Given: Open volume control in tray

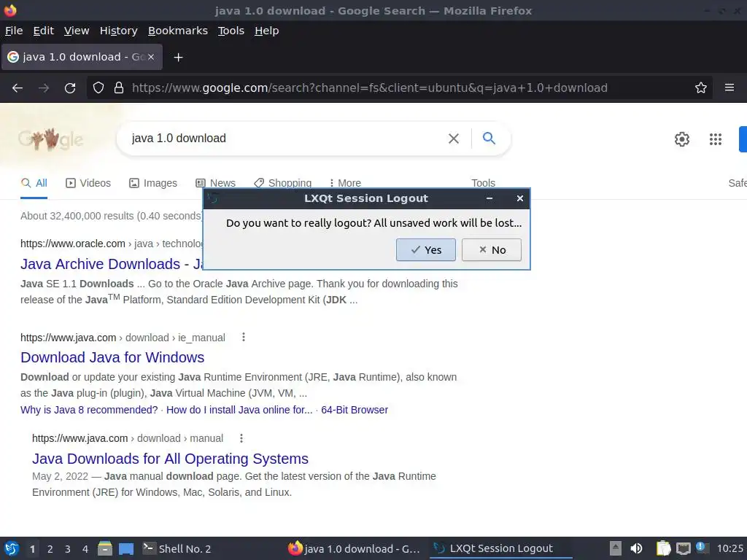Looking at the screenshot, I should coord(636,548).
